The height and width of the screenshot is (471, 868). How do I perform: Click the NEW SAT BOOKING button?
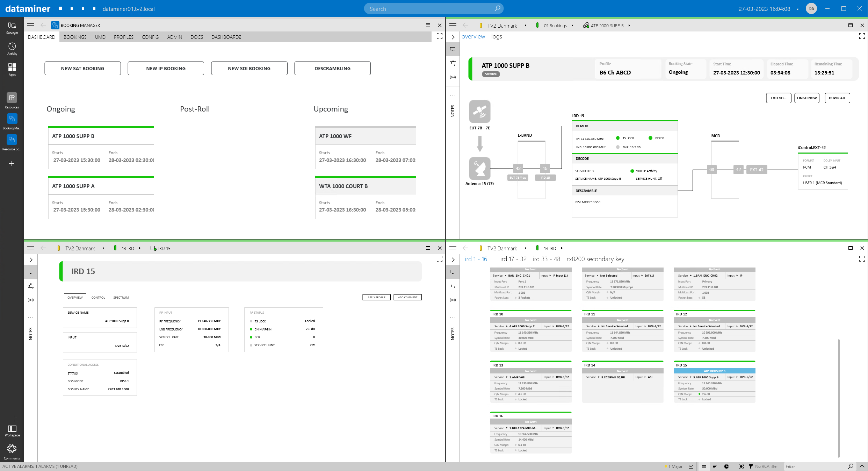click(x=82, y=69)
